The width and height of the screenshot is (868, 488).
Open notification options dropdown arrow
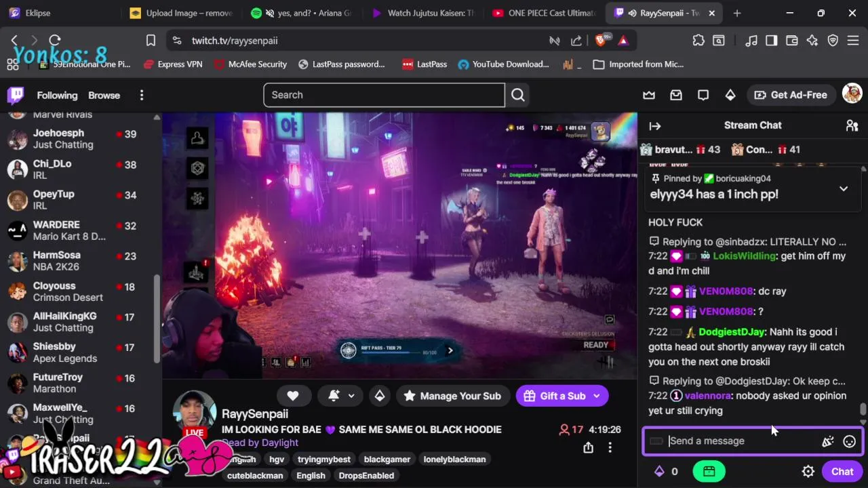(351, 396)
